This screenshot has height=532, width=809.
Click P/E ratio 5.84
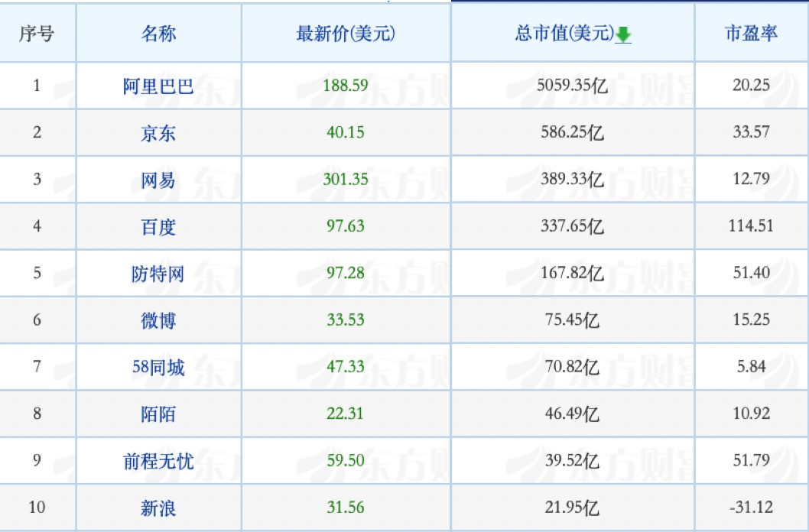tap(751, 367)
